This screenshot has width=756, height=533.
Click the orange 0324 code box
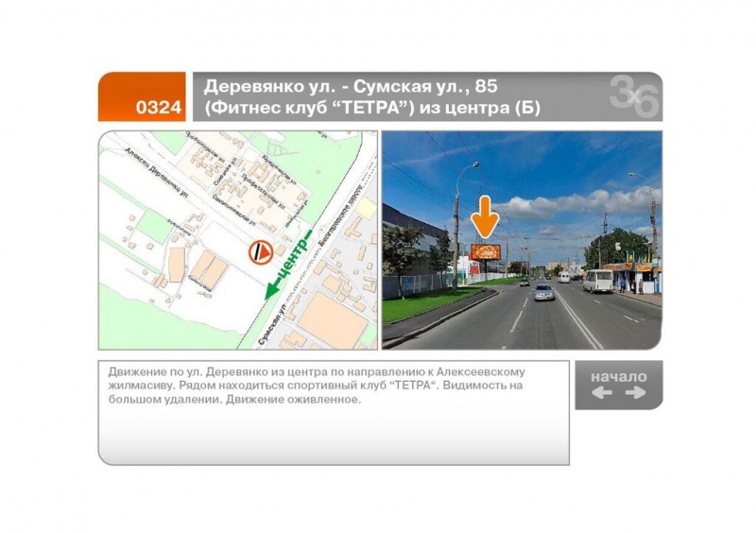143,97
